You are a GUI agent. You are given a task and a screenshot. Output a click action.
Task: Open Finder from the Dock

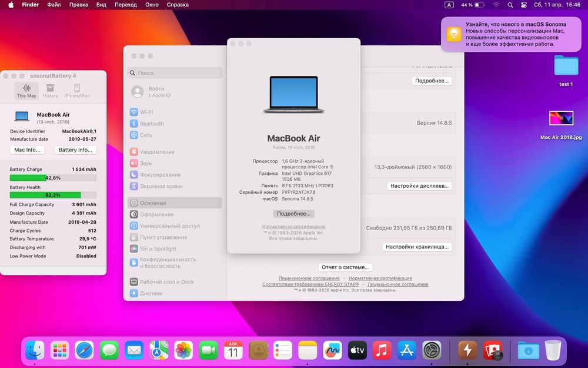click(x=35, y=351)
